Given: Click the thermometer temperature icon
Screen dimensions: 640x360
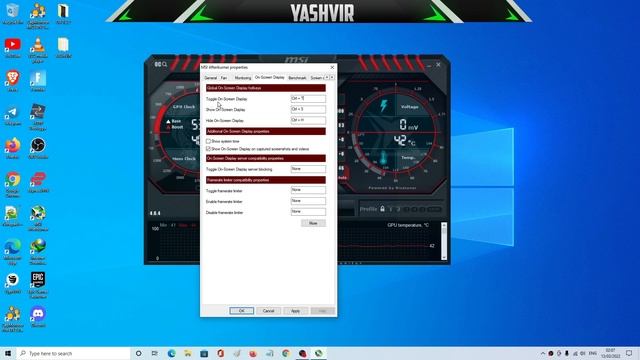Looking at the screenshot, I should pyautogui.click(x=383, y=158).
